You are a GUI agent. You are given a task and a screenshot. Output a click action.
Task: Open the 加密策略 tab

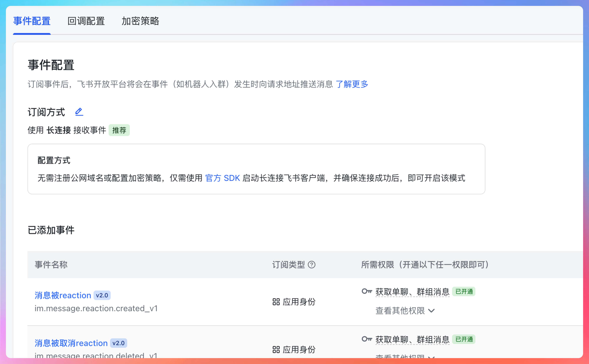(x=140, y=21)
